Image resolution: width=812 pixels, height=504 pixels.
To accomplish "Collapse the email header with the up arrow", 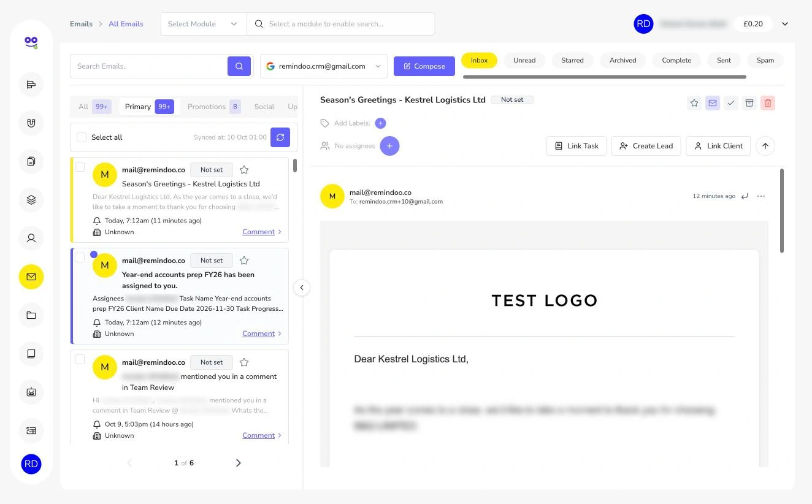I will tap(765, 146).
